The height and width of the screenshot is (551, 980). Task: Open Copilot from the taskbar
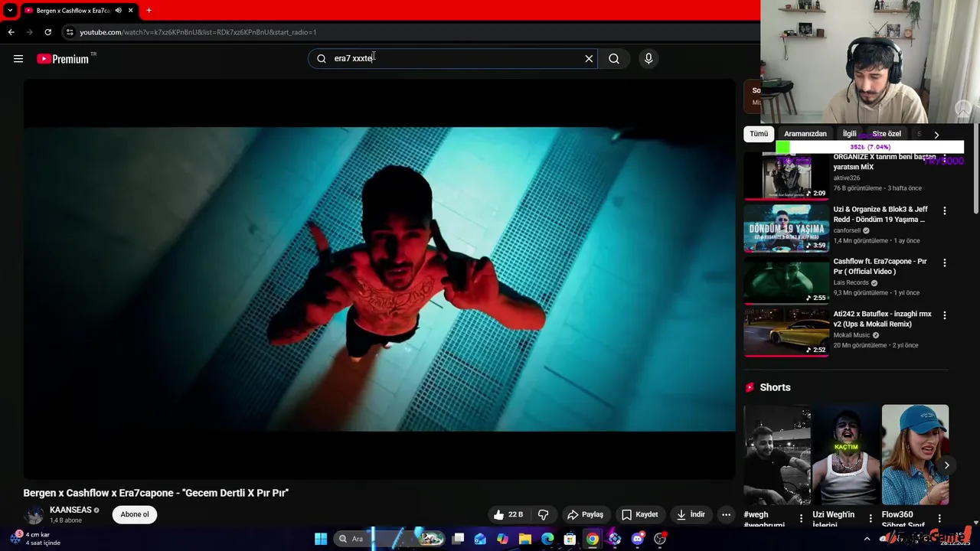click(502, 539)
